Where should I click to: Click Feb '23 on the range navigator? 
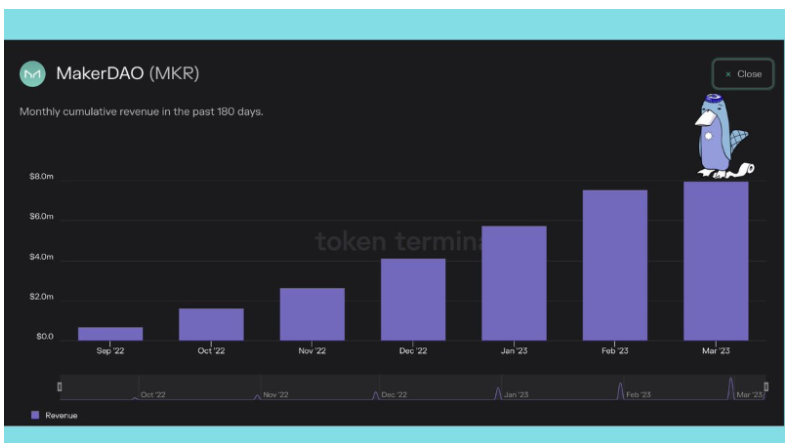[x=638, y=395]
